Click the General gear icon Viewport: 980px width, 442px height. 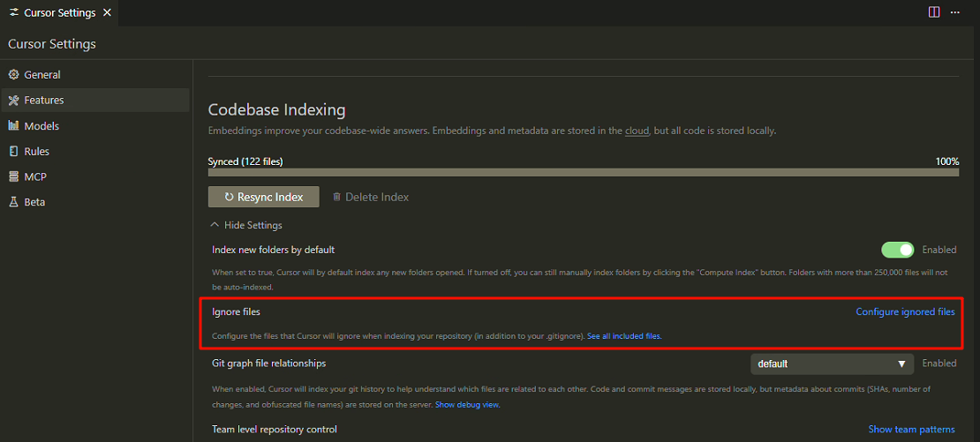[14, 75]
